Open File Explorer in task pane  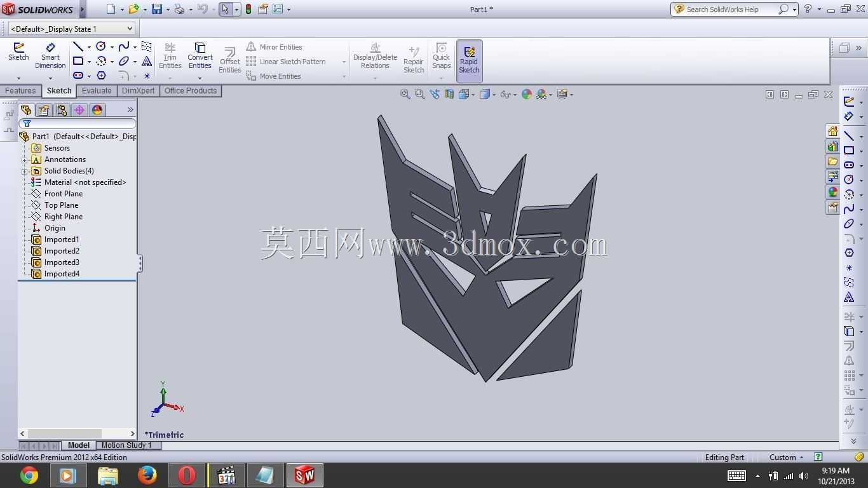[832, 161]
